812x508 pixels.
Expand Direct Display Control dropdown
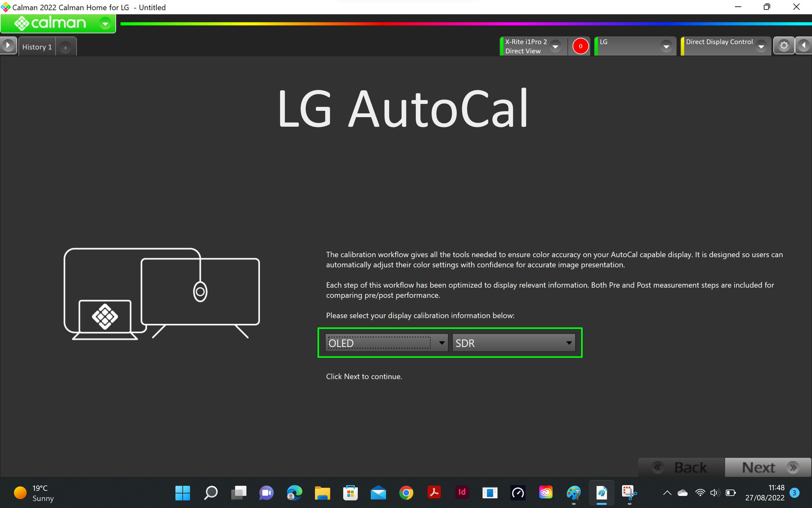pos(761,46)
